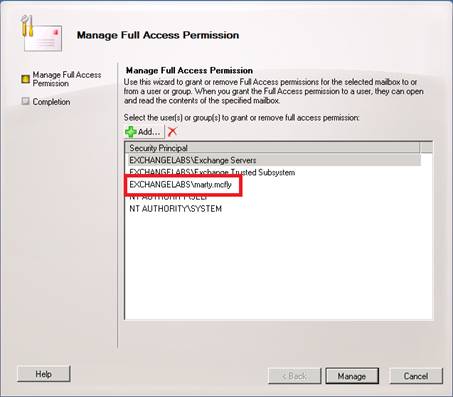Click the yellow Manage Full Access step indicator
The width and height of the screenshot is (453, 397).
tap(25, 79)
